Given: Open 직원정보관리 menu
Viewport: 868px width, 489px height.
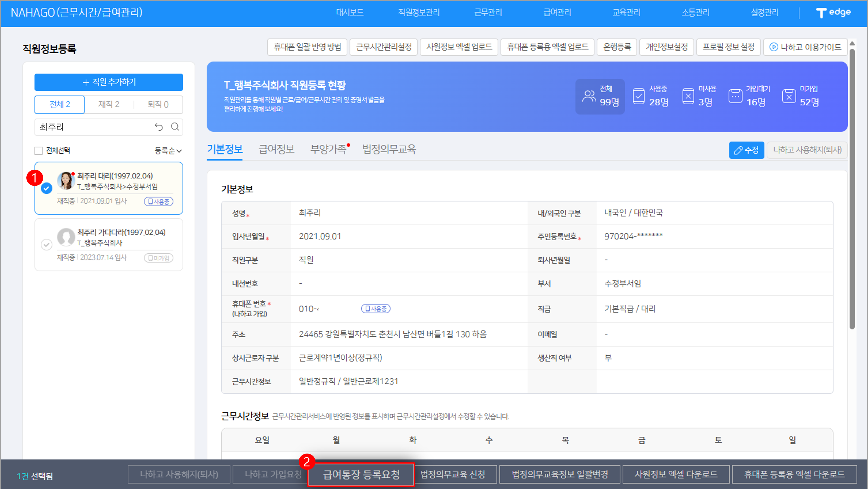Looking at the screenshot, I should 419,12.
